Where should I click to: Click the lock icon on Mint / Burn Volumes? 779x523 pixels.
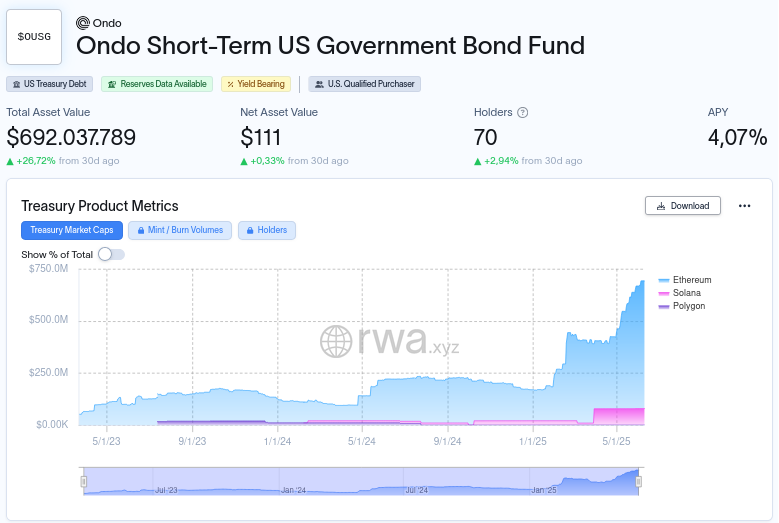pyautogui.click(x=141, y=231)
